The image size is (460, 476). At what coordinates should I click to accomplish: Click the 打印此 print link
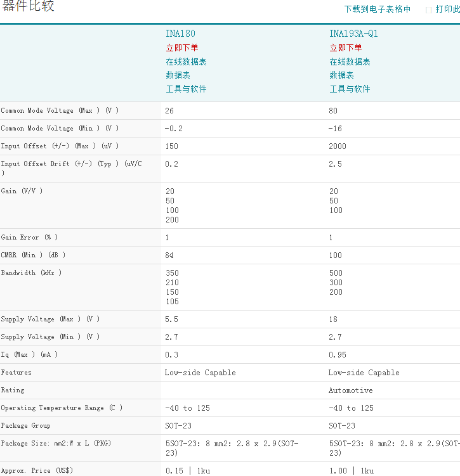click(x=447, y=10)
